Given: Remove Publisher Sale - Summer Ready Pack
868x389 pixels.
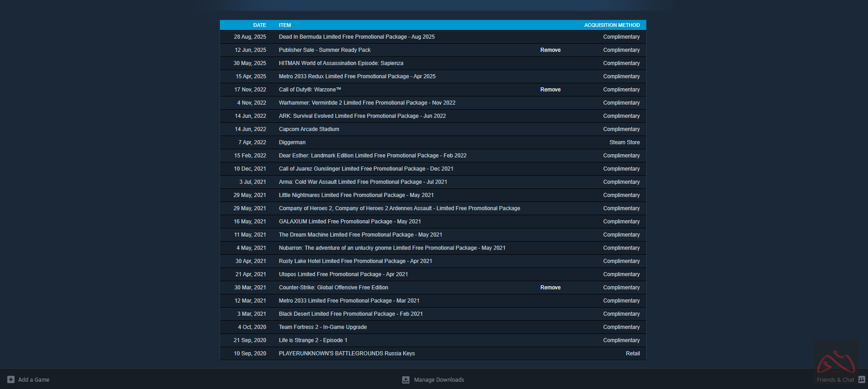Looking at the screenshot, I should 550,50.
